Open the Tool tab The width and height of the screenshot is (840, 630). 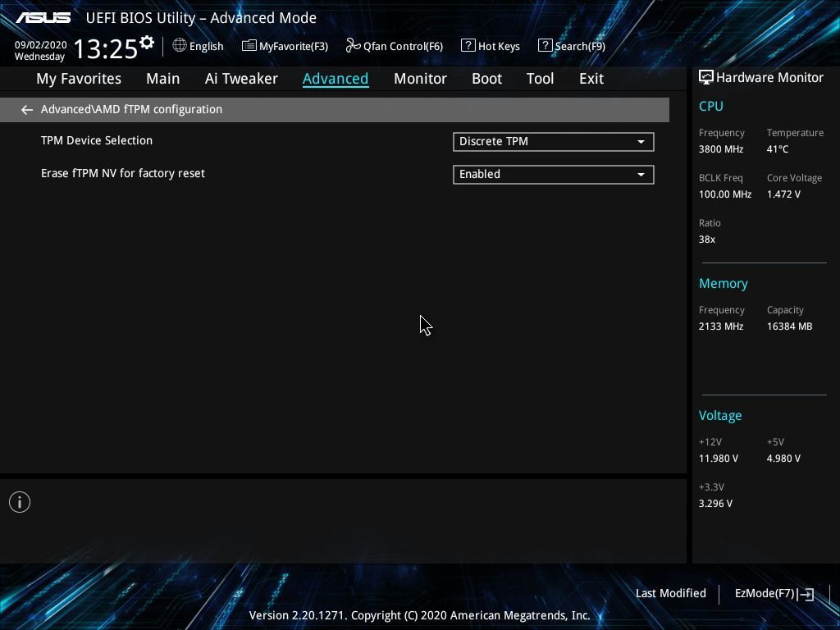pos(540,79)
